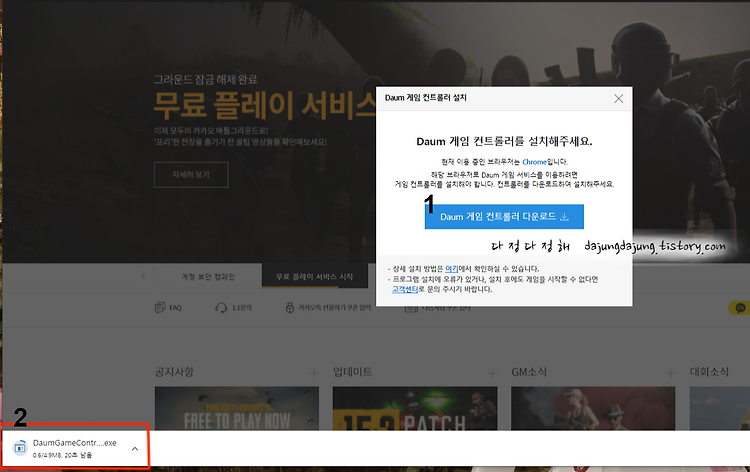Open the 고객센터 link in dialog
This screenshot has width=750, height=472.
click(x=405, y=289)
